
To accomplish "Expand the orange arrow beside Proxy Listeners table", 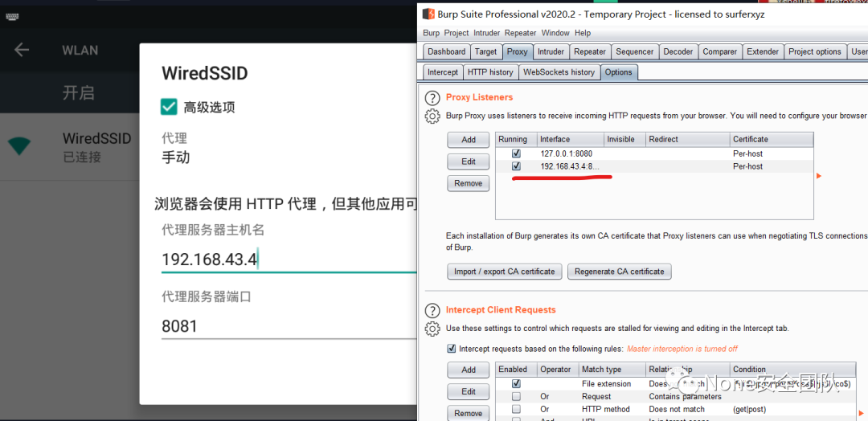I will coord(819,176).
